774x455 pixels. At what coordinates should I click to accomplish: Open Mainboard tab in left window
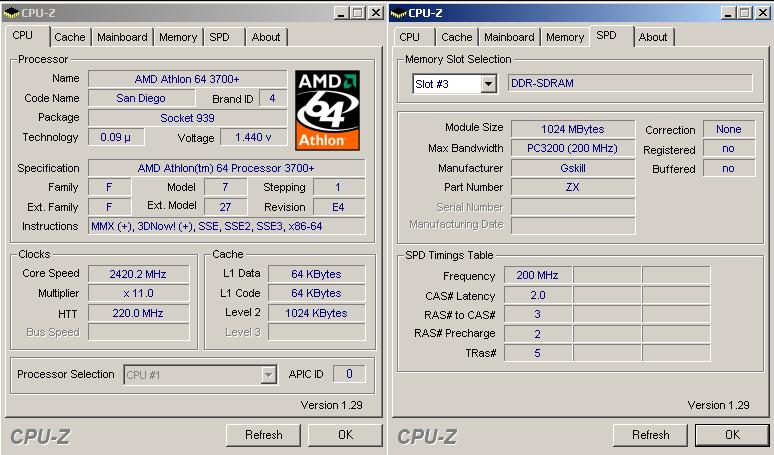pos(122,37)
